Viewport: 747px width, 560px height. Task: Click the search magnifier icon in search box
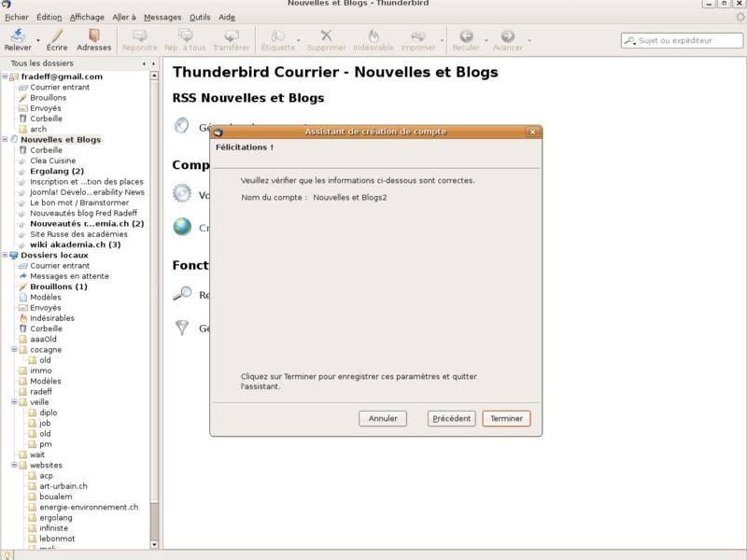click(629, 40)
